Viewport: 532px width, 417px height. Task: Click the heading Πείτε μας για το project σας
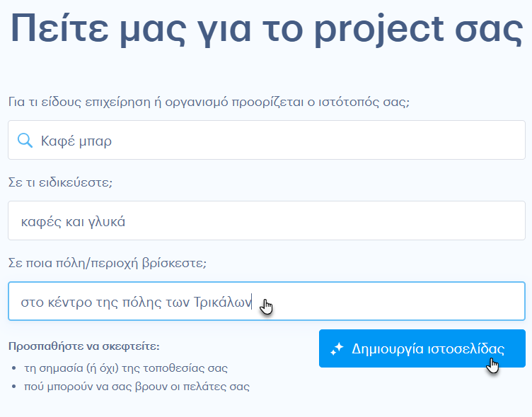pos(267,30)
